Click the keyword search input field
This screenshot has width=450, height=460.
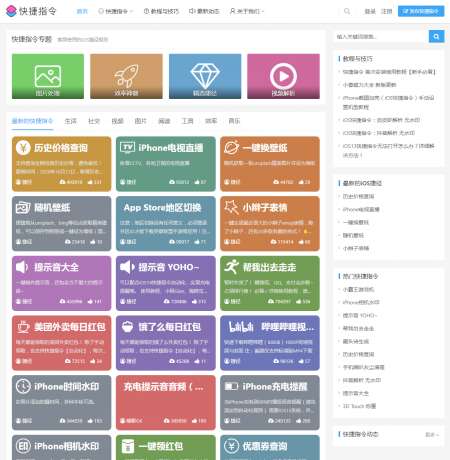point(381,36)
